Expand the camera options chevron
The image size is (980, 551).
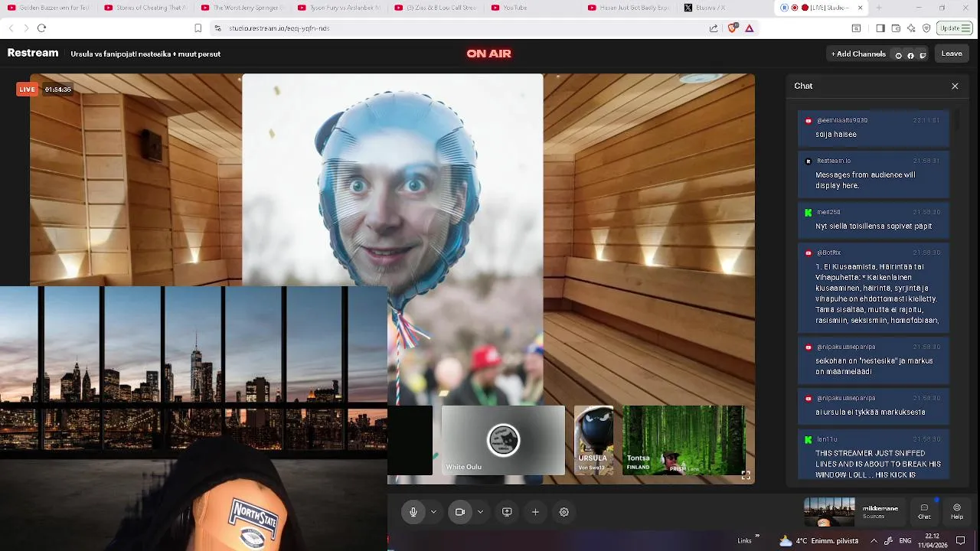coord(480,512)
